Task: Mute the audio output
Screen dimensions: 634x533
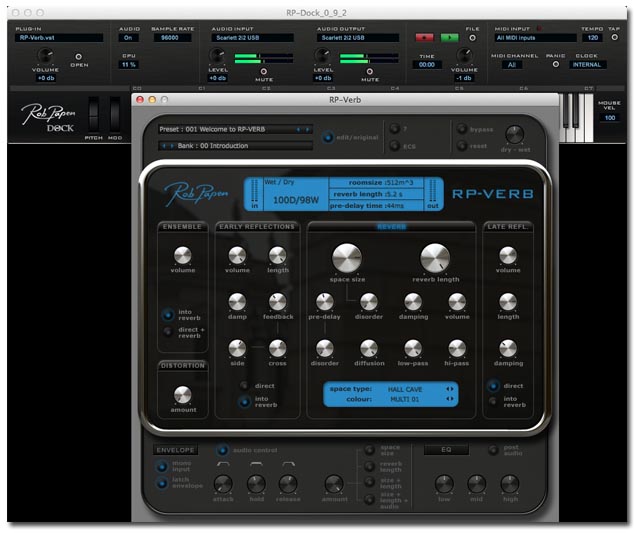Action: pos(370,72)
